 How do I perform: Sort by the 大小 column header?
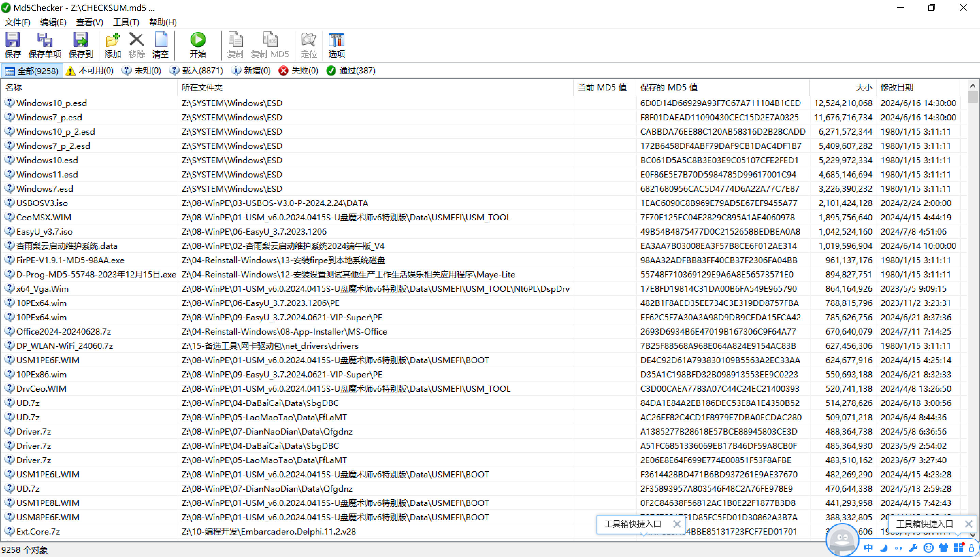[843, 88]
